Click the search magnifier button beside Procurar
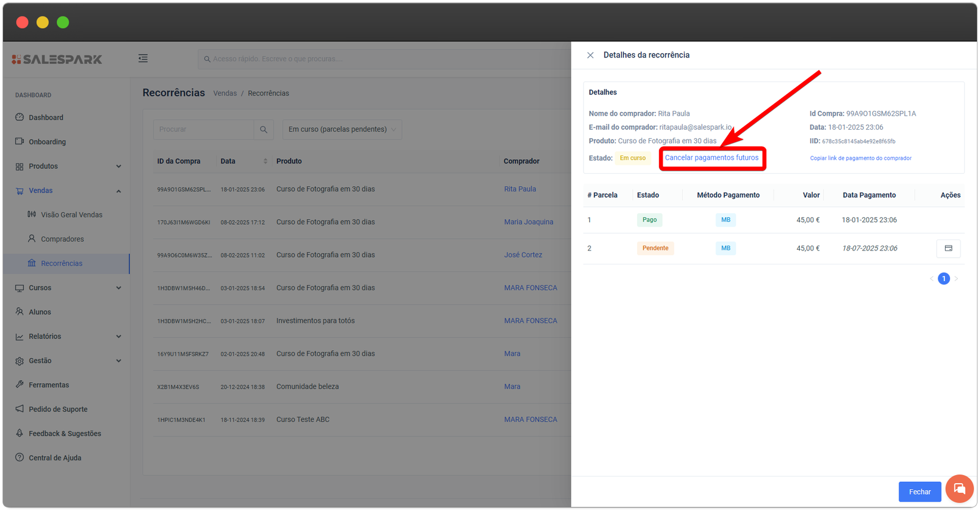The height and width of the screenshot is (510, 980). pyautogui.click(x=263, y=129)
